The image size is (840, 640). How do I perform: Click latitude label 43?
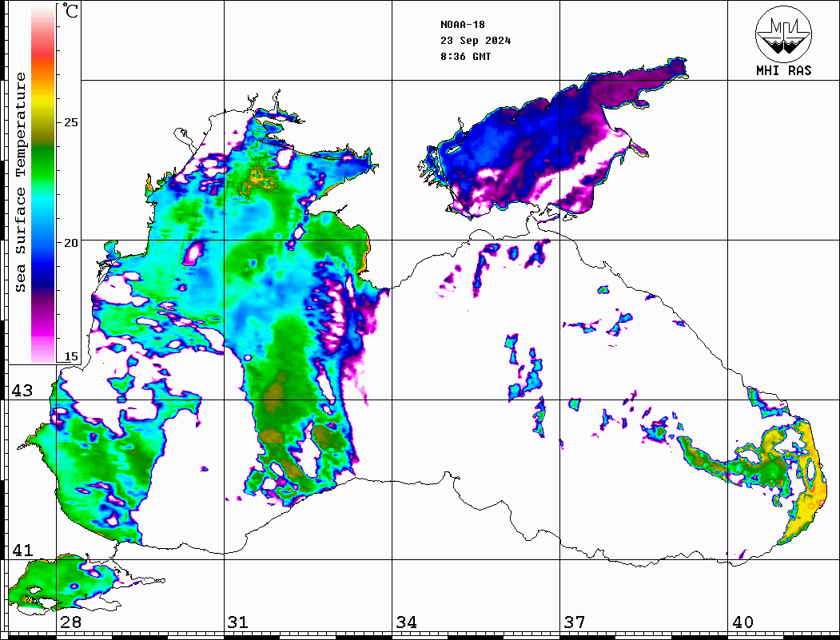click(22, 391)
